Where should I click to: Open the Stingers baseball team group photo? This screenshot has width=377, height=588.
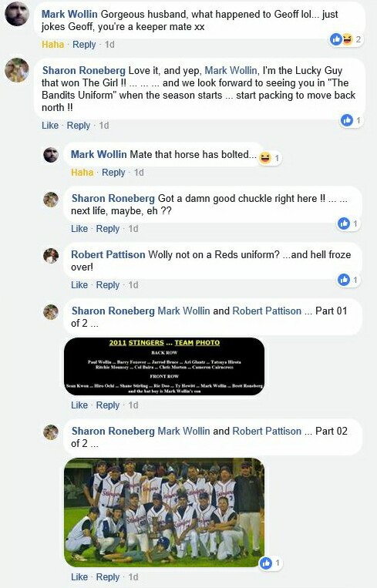[164, 512]
